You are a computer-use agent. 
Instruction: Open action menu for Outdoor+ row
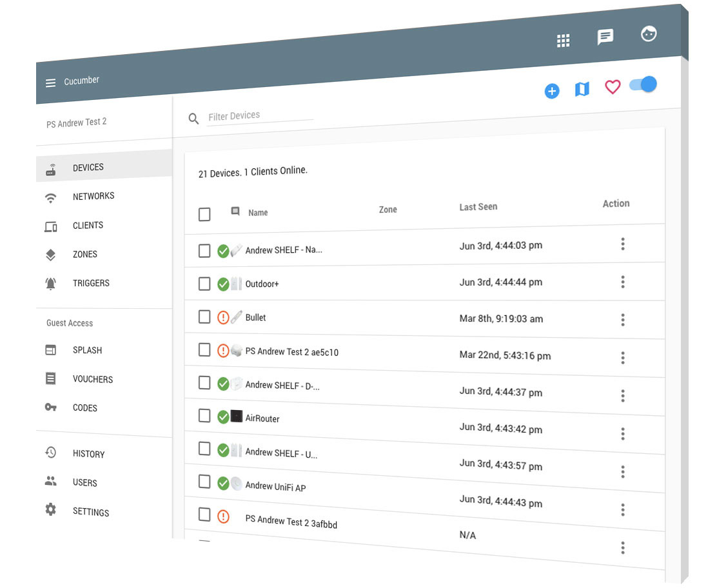623,282
